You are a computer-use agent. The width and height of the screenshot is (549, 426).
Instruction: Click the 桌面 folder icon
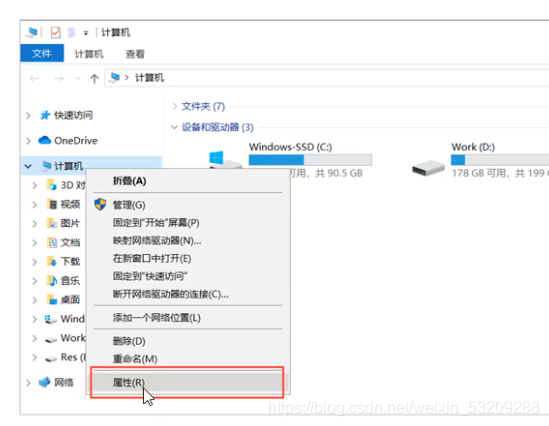tap(52, 300)
